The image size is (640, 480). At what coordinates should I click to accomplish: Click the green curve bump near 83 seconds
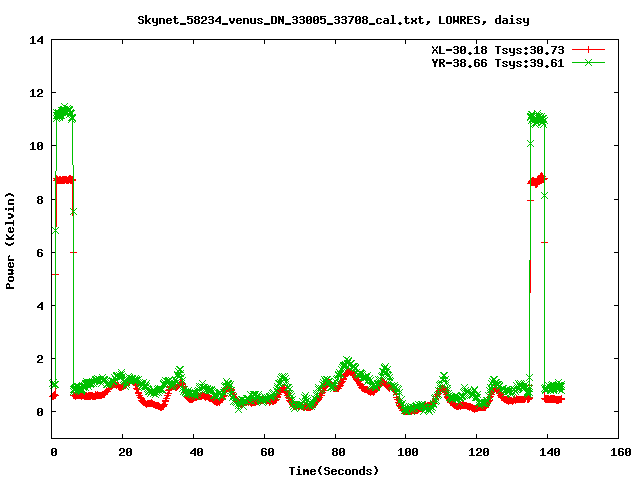click(x=347, y=363)
